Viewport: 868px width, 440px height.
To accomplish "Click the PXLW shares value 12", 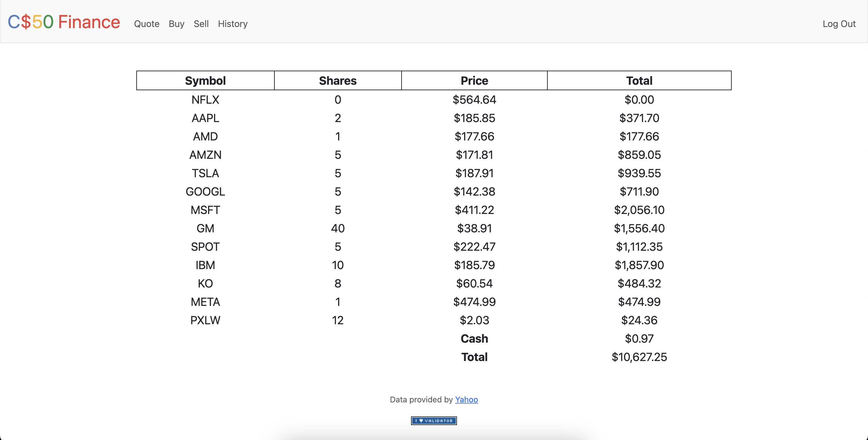I will click(338, 320).
